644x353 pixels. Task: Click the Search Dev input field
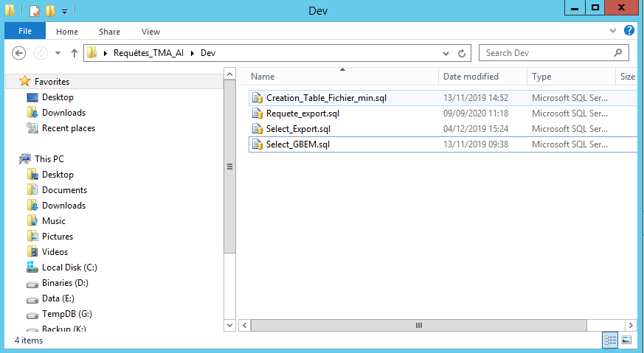click(547, 53)
